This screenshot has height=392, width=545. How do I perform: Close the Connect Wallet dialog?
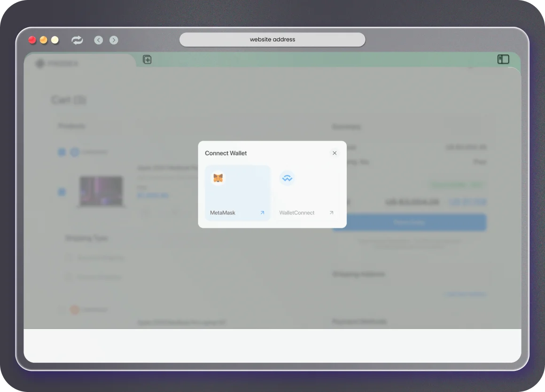[335, 153]
